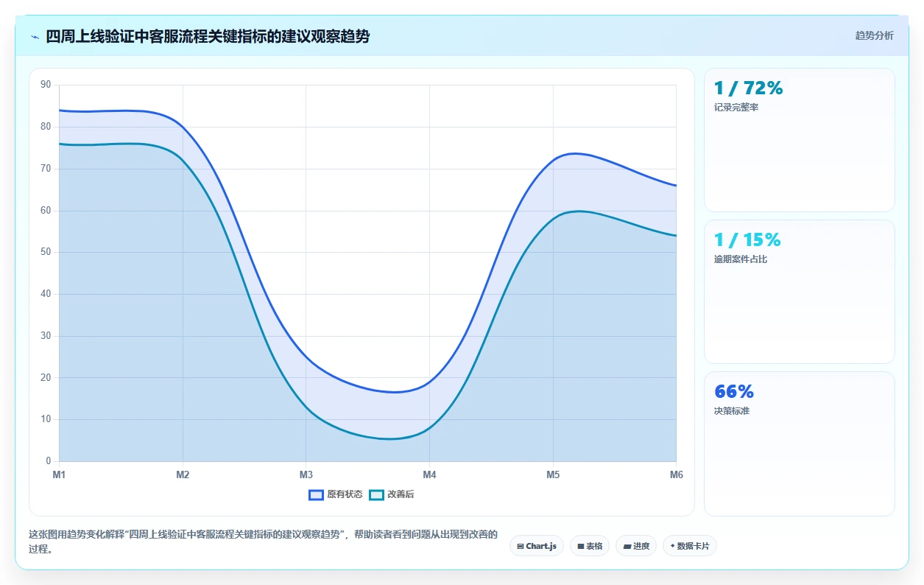This screenshot has width=924, height=585.
Task: Click the bar icon in 进度 chip
Action: [x=627, y=547]
